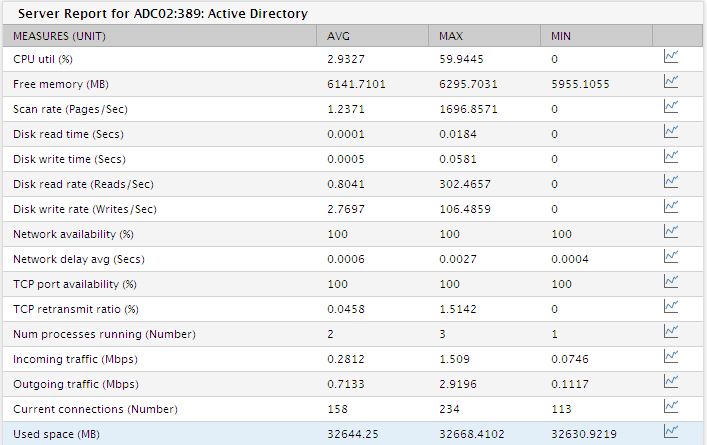
Task: Click the CPU util average value 2.9327
Action: pyautogui.click(x=346, y=59)
